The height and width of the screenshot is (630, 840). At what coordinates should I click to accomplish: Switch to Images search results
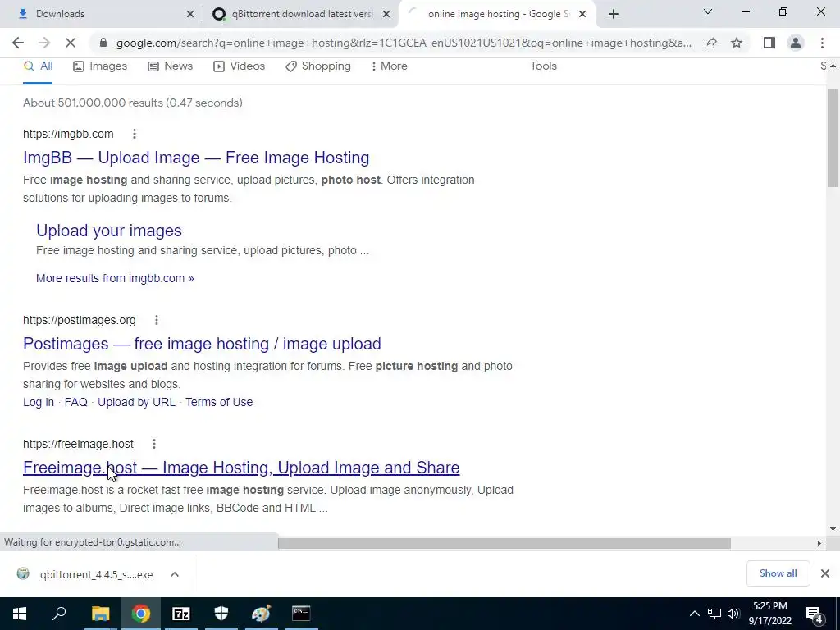click(x=100, y=66)
